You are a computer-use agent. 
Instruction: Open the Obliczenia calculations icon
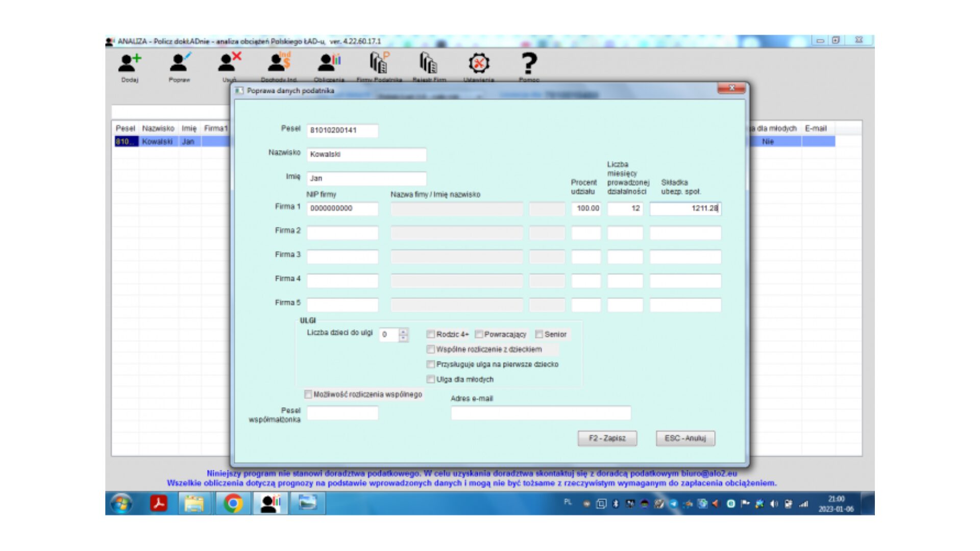click(329, 64)
